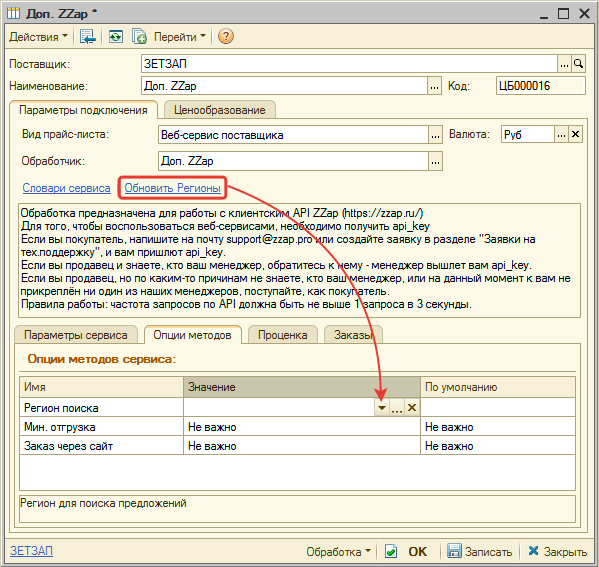The width and height of the screenshot is (599, 567).
Task: Clear the Регион поиска value with the X
Action: (x=412, y=407)
